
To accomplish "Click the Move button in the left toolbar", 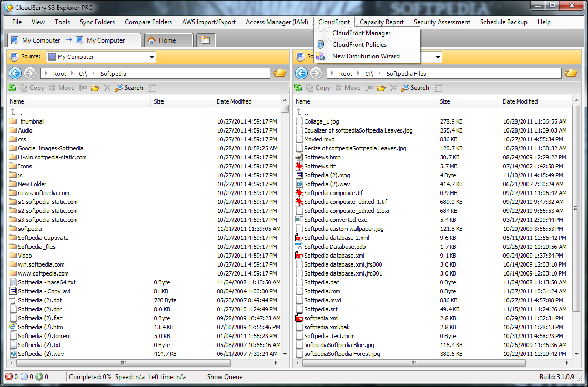I will point(62,88).
